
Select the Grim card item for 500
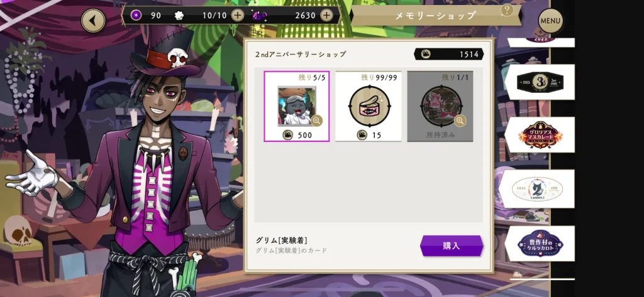[297, 106]
